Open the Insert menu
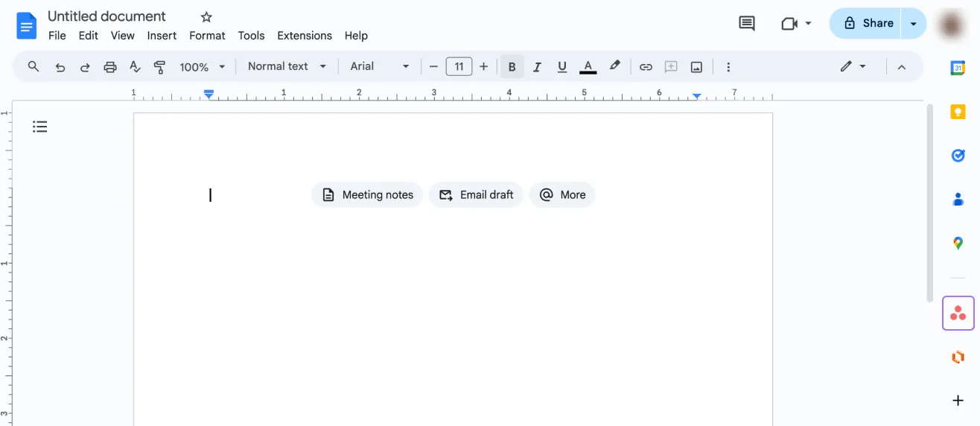980x426 pixels. coord(162,36)
